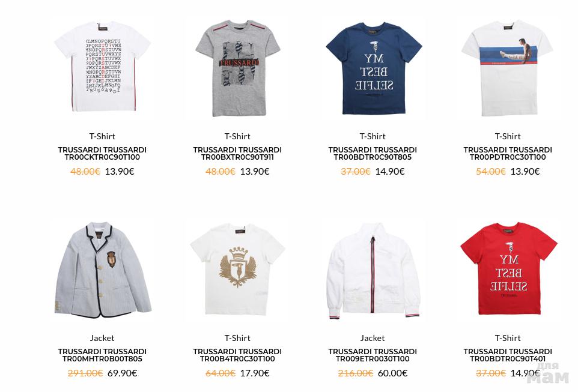Image resolution: width=578 pixels, height=392 pixels.
Task: Select the white gold-crest T-shirt image
Action: 238,270
